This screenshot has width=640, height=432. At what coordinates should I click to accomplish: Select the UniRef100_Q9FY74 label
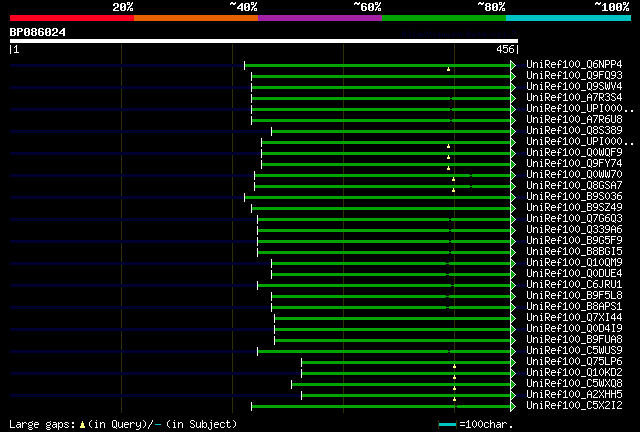click(574, 164)
